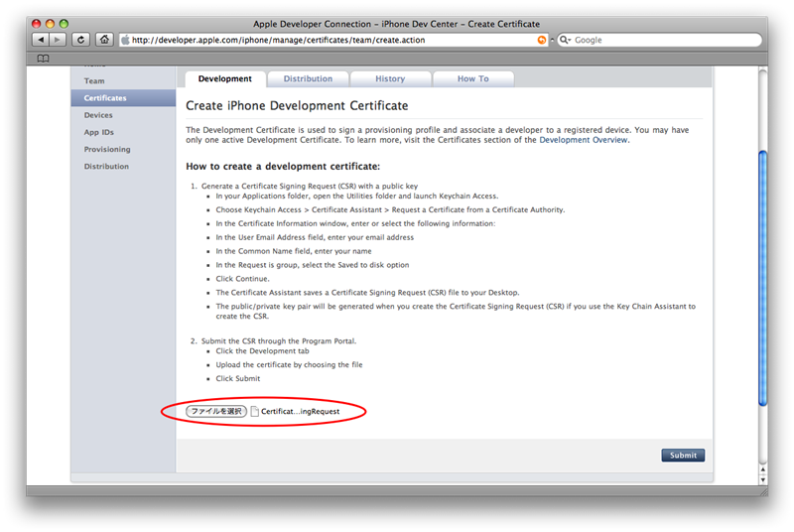Open the History tab
The height and width of the screenshot is (532, 794).
coord(390,79)
